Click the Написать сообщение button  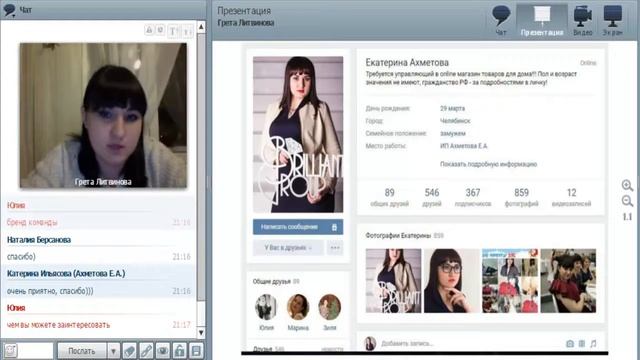pyautogui.click(x=298, y=227)
